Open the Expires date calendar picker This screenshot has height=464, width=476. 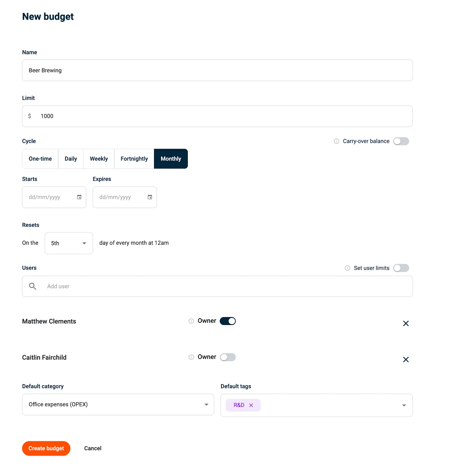pos(150,197)
